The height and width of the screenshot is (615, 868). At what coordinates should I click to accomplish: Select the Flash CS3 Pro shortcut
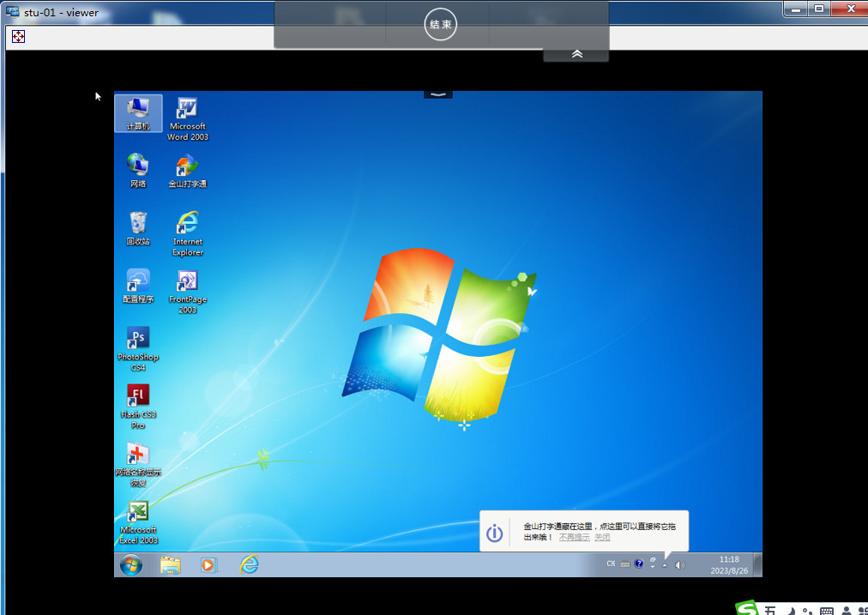point(138,407)
